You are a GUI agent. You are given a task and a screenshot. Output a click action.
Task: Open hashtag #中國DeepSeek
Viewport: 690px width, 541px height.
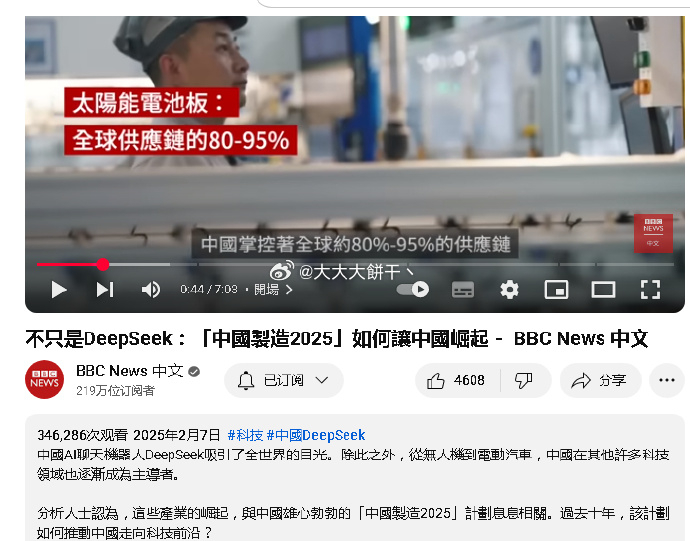coord(316,435)
